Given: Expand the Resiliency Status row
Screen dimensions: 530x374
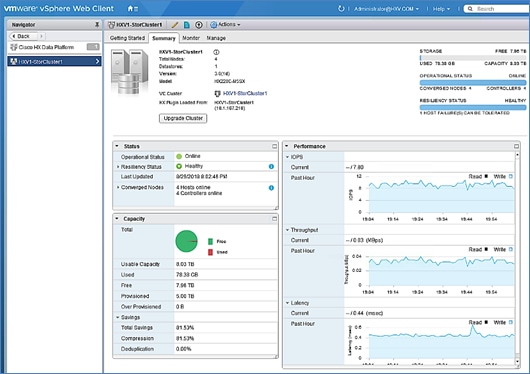Looking at the screenshot, I should click(118, 167).
